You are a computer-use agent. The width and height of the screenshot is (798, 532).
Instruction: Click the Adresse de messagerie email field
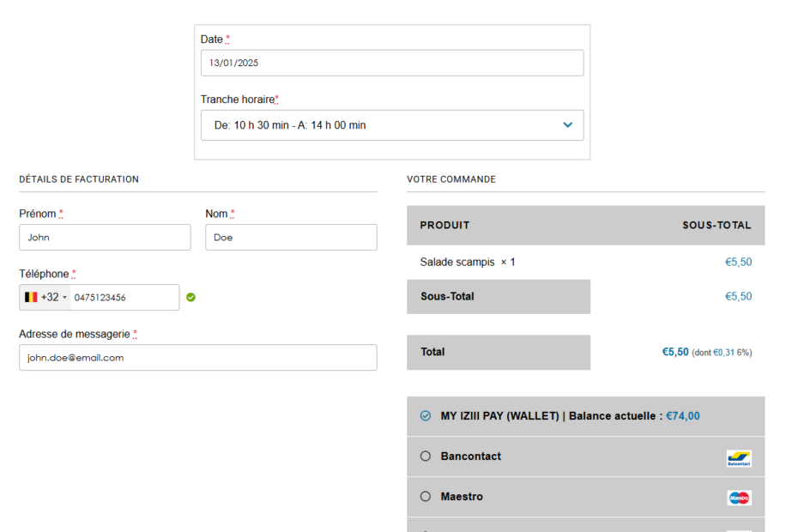[x=197, y=358]
